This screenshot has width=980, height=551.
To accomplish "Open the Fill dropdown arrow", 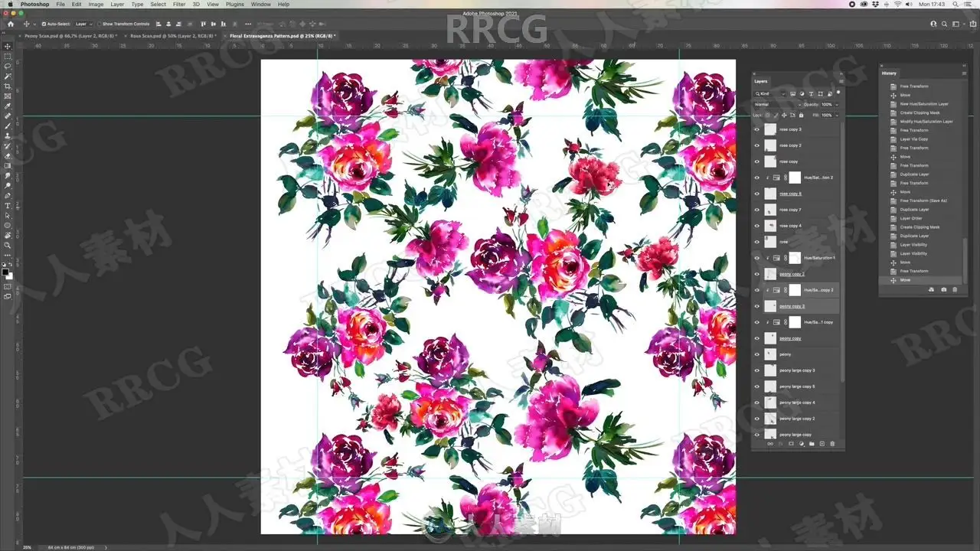I will (837, 116).
